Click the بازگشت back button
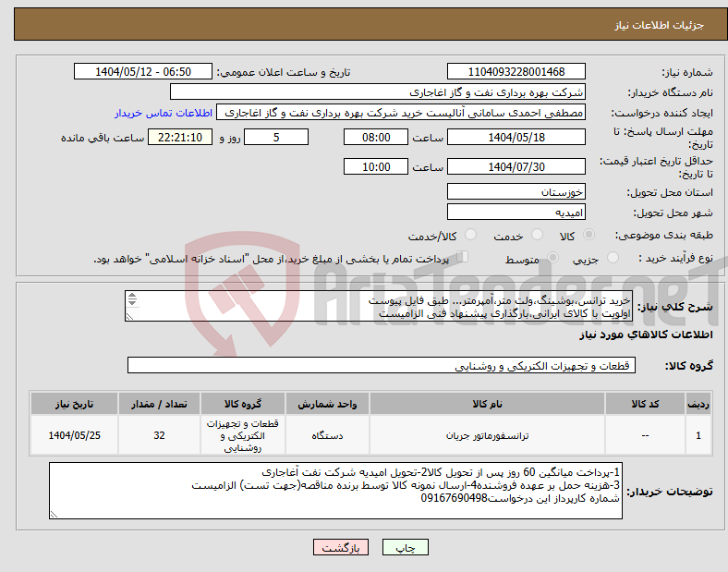Screen dimensions: 728x572 coord(341,547)
